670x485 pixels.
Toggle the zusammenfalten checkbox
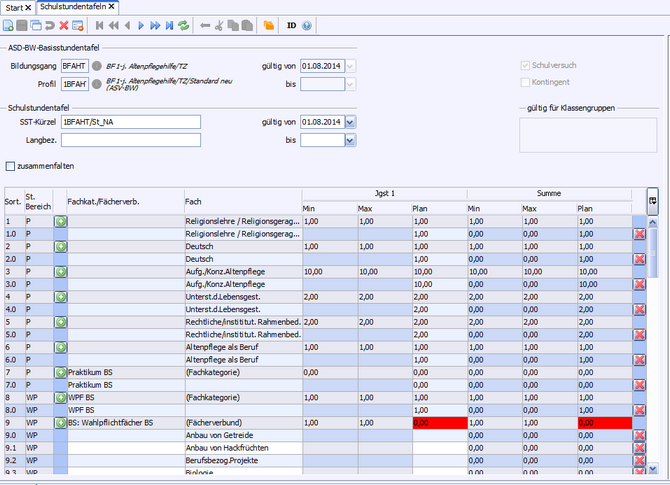(x=11, y=166)
